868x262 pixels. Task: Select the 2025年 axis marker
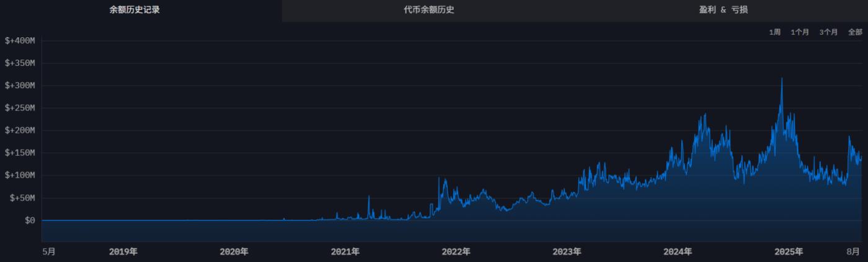pos(789,251)
